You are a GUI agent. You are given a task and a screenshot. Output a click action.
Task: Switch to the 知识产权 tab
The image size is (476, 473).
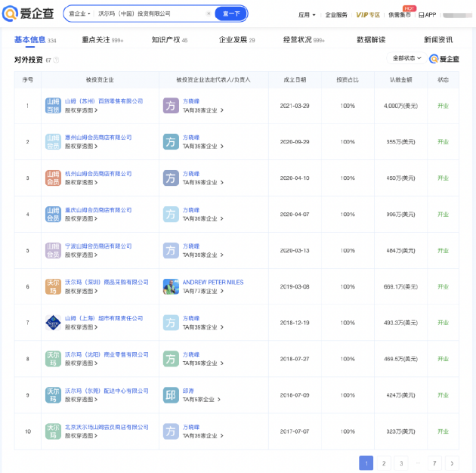click(x=169, y=40)
